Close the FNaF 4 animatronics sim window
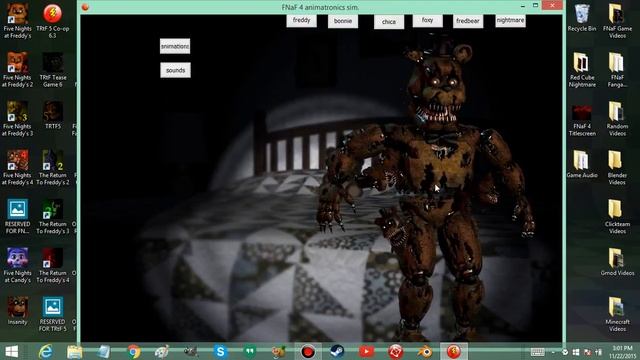 click(552, 6)
